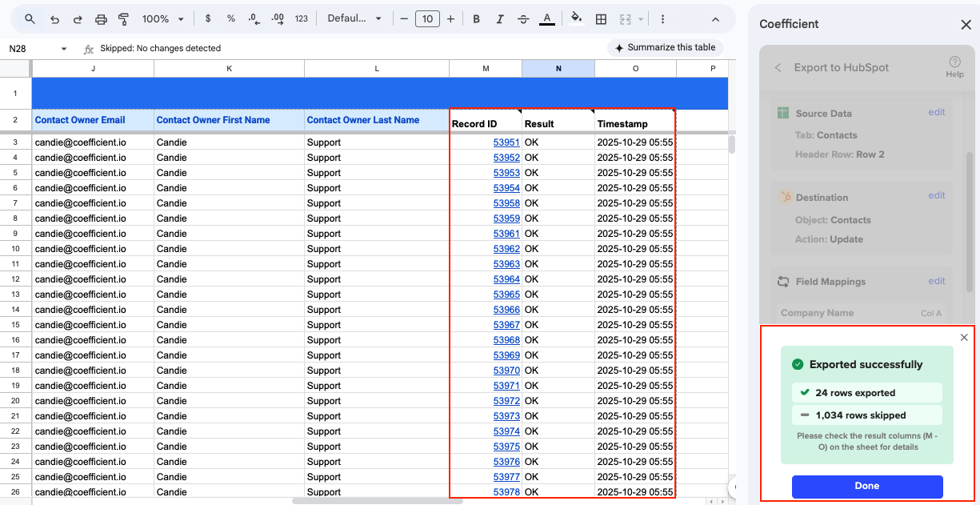Viewport: 980px width, 505px height.
Task: Open record 53951 hyperlink
Action: click(x=506, y=142)
